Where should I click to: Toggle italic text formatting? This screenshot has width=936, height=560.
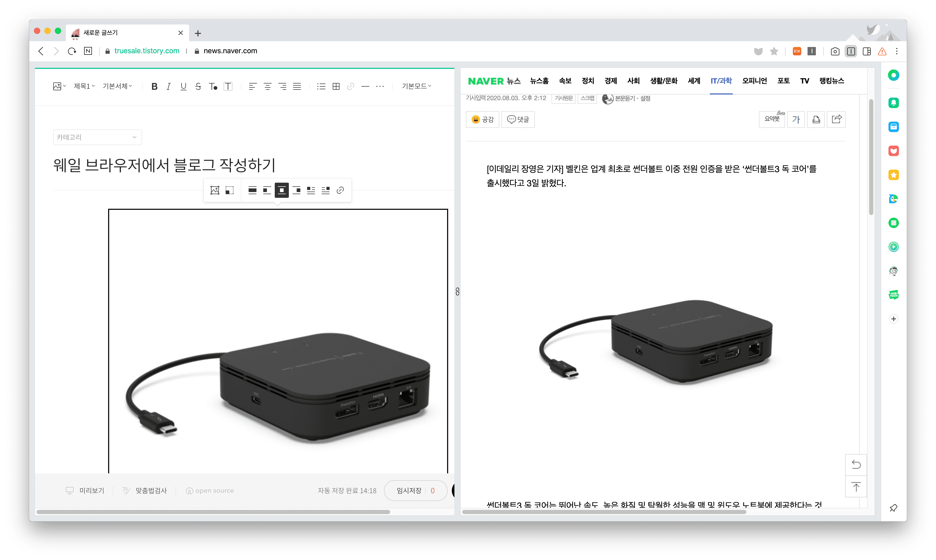coord(168,86)
